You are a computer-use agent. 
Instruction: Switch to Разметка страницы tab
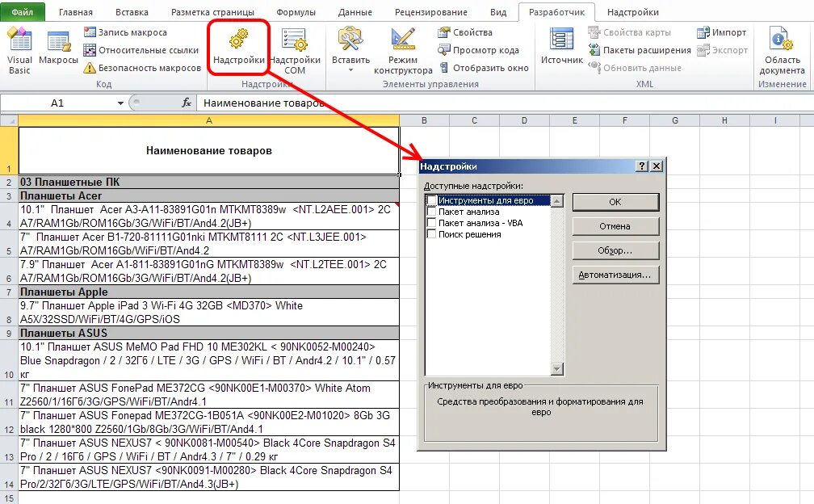[213, 12]
